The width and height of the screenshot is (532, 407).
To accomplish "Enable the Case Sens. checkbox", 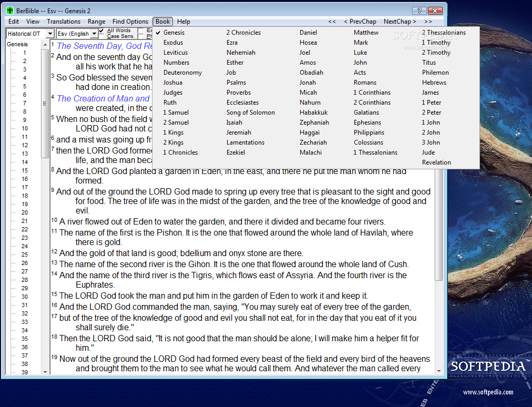I will 101,36.
